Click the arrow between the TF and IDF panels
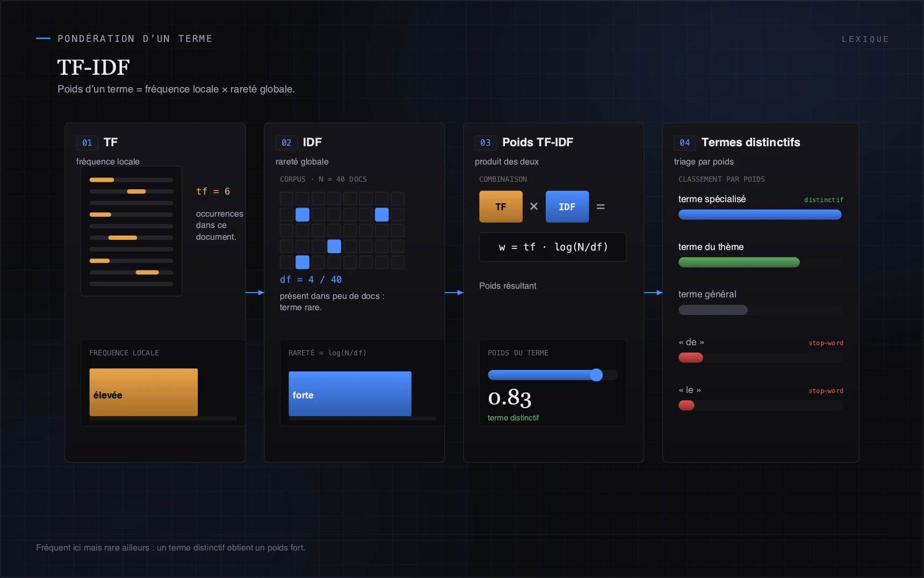The width and height of the screenshot is (924, 578). point(255,292)
